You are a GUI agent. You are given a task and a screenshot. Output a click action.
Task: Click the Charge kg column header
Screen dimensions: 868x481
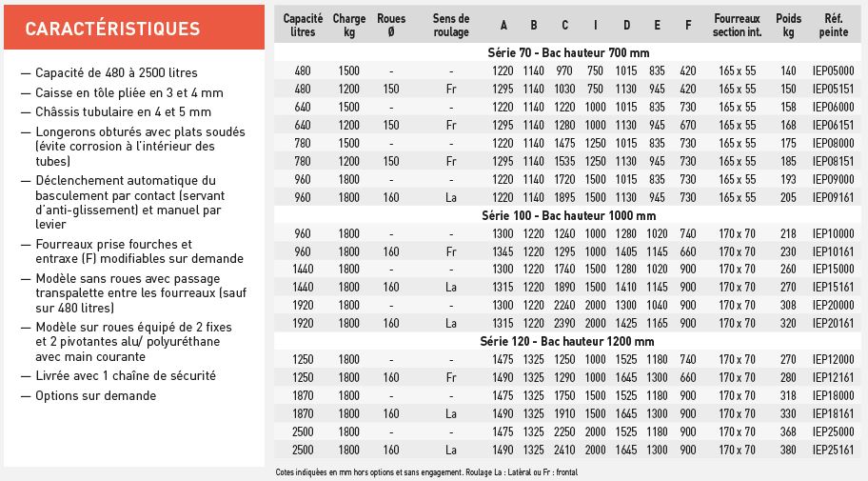tap(348, 25)
